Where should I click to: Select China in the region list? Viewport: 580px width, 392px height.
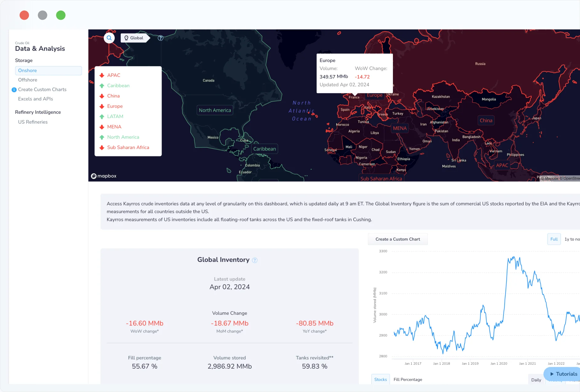(113, 96)
